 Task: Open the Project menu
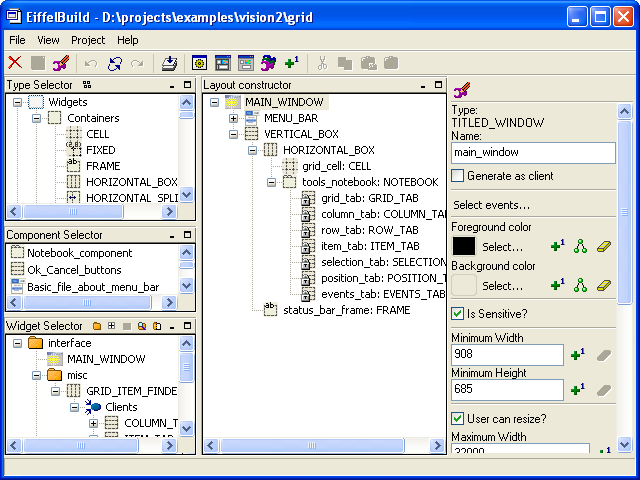(88, 40)
